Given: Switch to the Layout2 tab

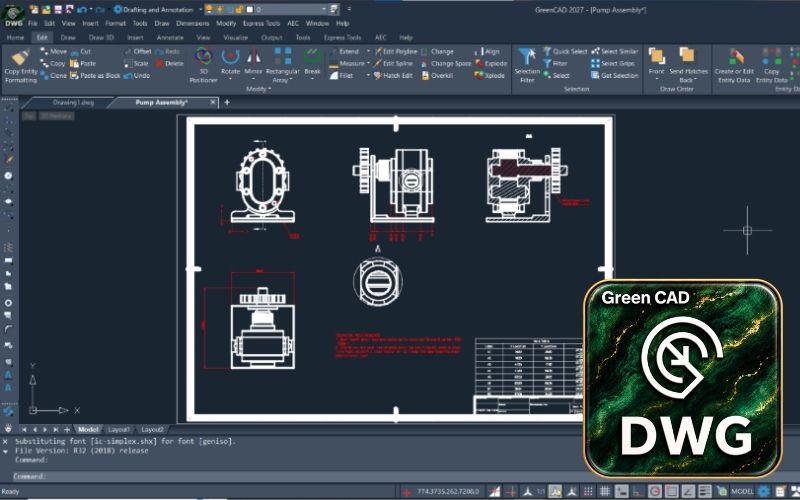Looking at the screenshot, I should coord(153,430).
